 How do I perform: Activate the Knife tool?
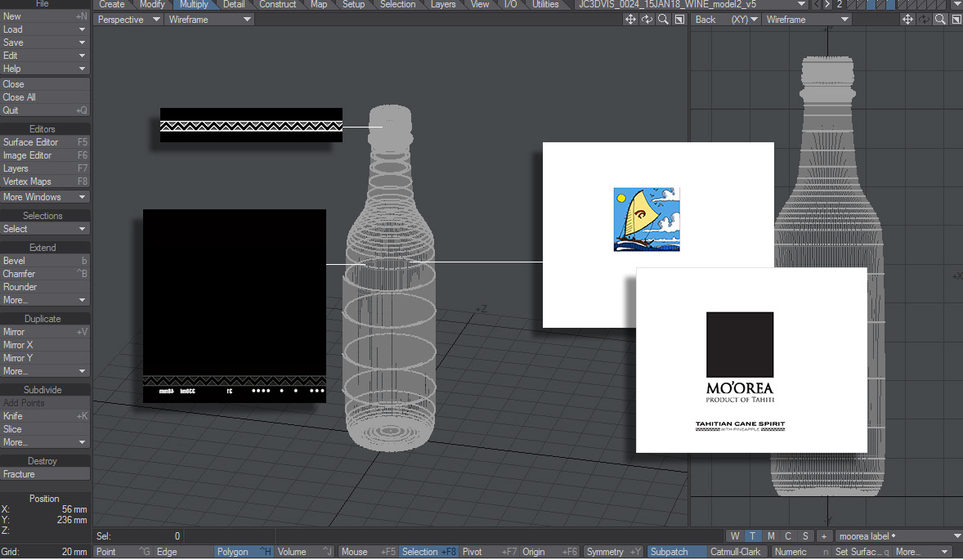click(45, 416)
